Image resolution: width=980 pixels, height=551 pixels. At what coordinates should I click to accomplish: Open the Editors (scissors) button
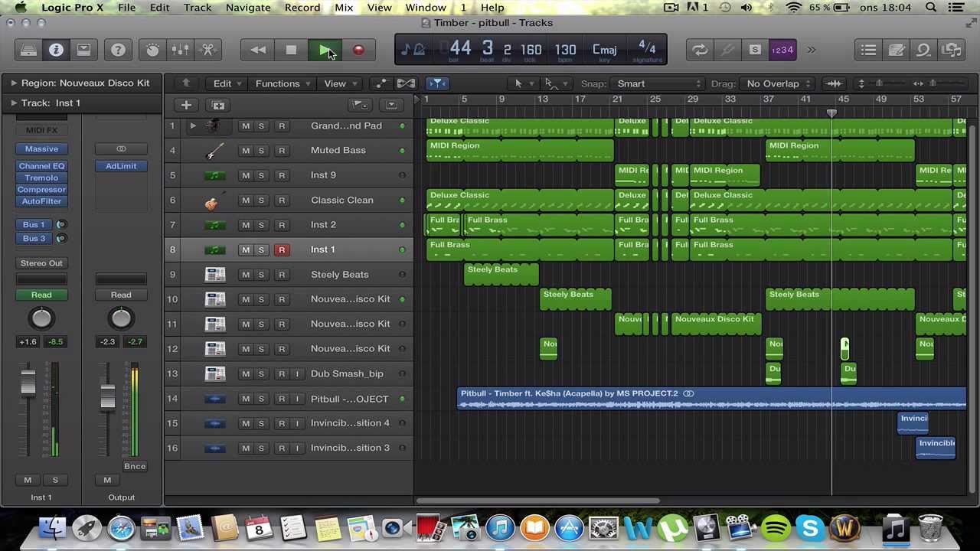pos(207,50)
